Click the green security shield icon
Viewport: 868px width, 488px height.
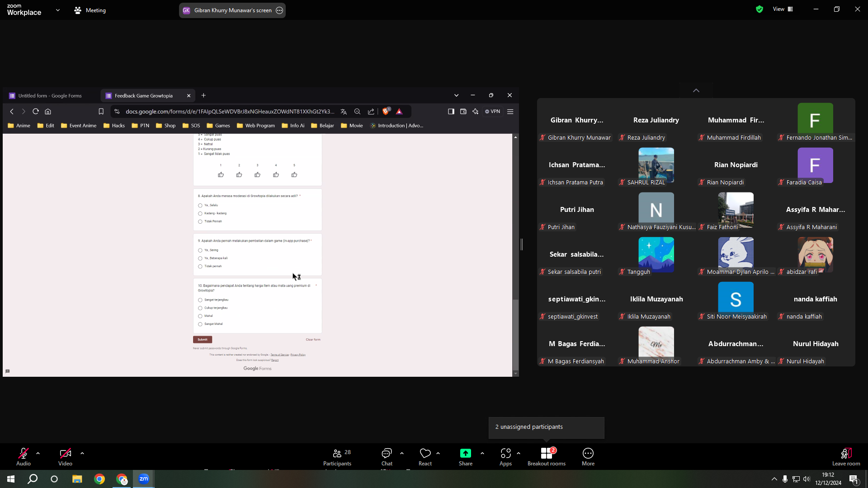(759, 9)
